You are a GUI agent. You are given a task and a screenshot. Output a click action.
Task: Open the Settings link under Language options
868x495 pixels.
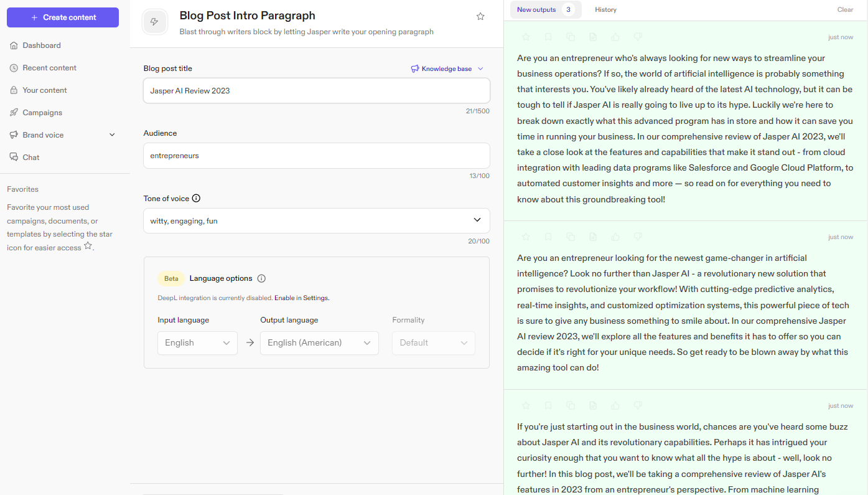pyautogui.click(x=315, y=298)
